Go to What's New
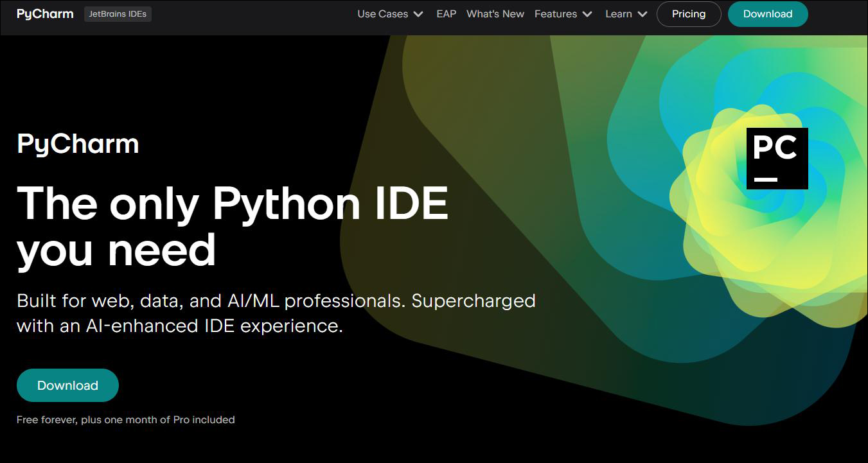Image resolution: width=868 pixels, height=463 pixels. coord(495,13)
